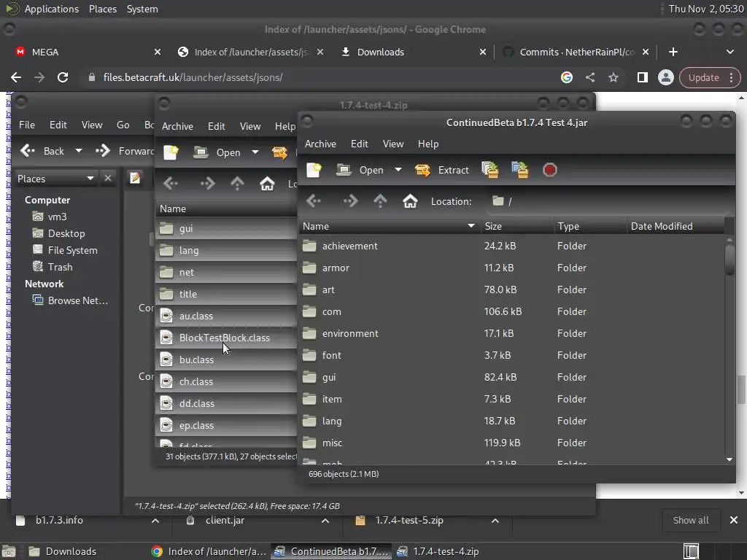Select au.class file in zip window

226,316
